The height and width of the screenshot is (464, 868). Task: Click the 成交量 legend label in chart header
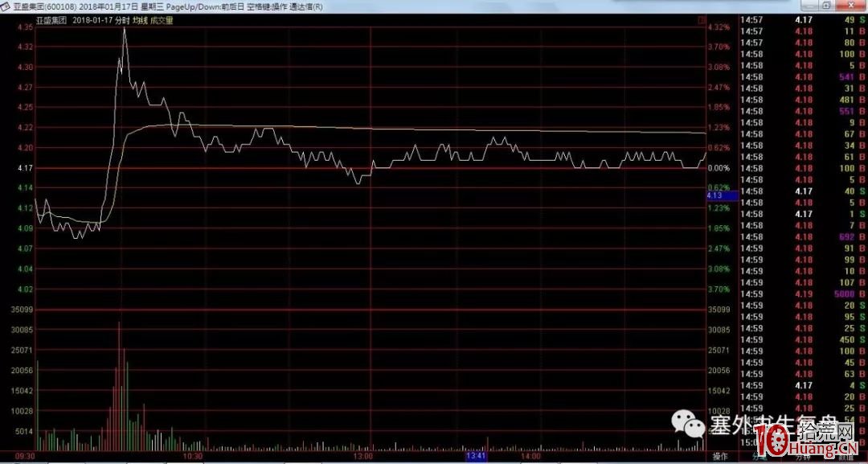point(162,20)
